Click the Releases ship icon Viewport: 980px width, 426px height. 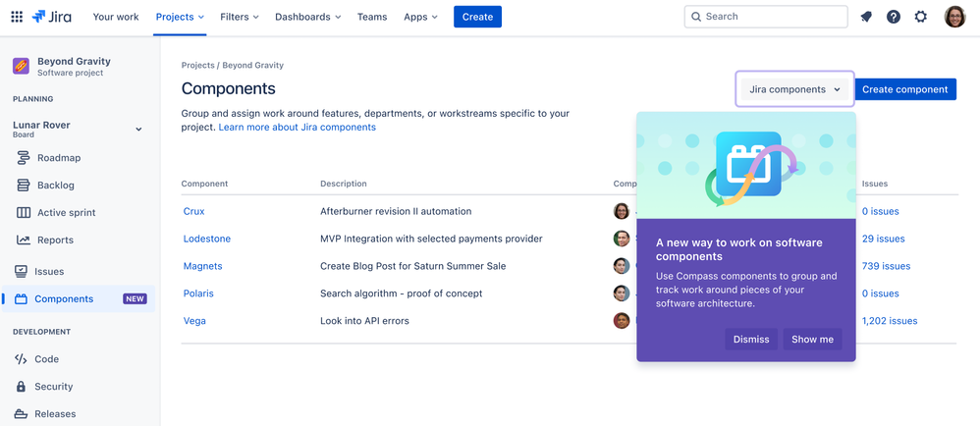pyautogui.click(x=21, y=414)
